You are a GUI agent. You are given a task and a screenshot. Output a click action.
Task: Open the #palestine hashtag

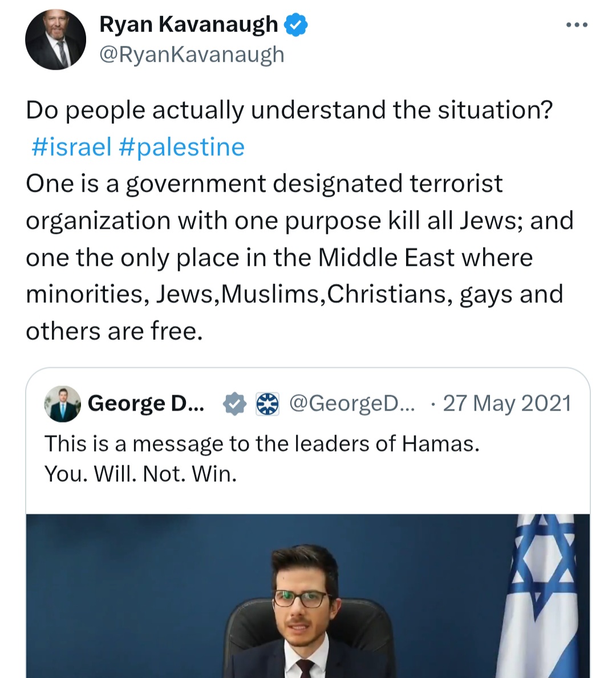181,147
